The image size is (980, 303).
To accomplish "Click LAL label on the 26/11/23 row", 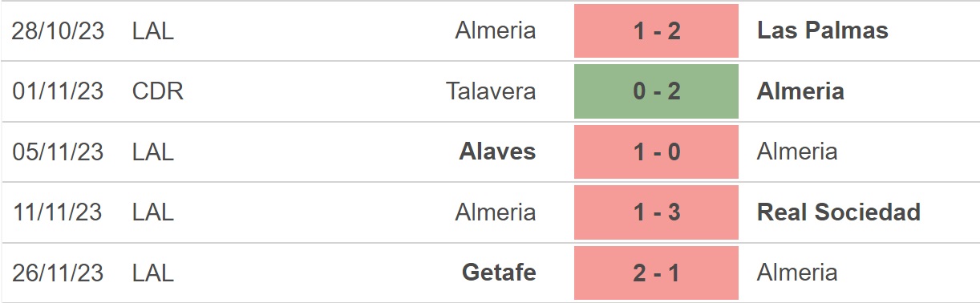I will point(153,273).
